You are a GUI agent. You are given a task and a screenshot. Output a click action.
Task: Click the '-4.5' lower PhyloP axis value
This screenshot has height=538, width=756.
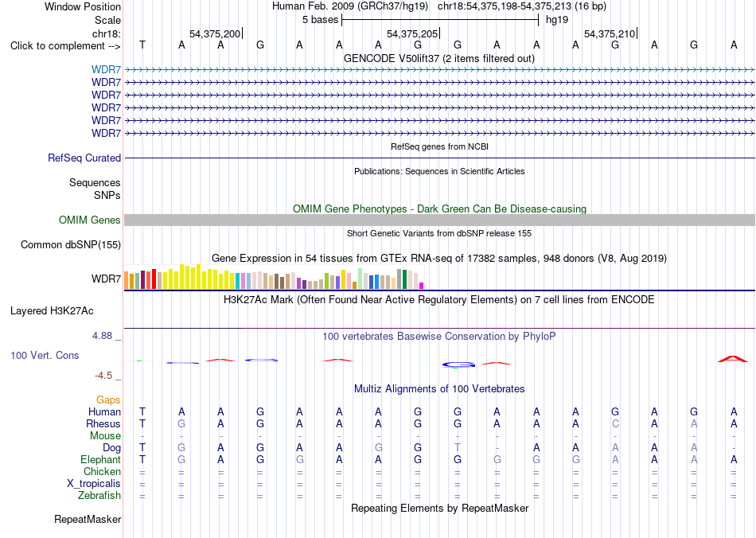point(103,375)
